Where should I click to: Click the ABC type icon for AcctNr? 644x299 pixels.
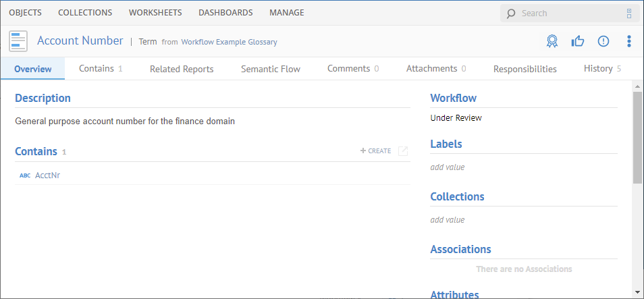[25, 175]
